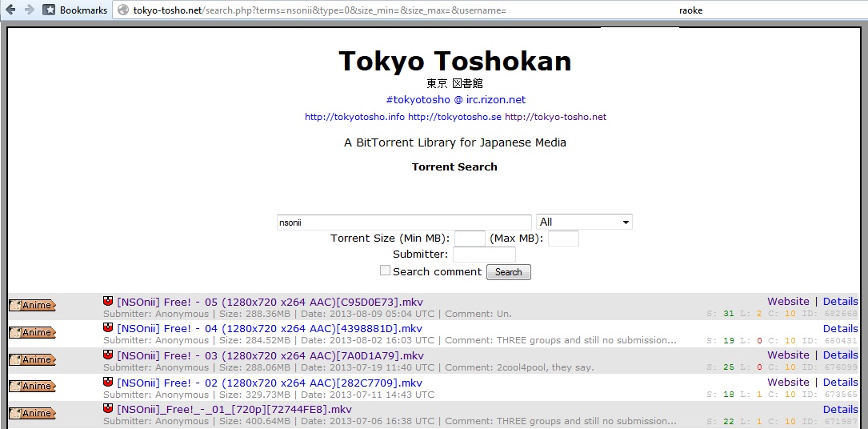868x429 pixels.
Task: Open Website link for Free! - 03
Action: (788, 355)
